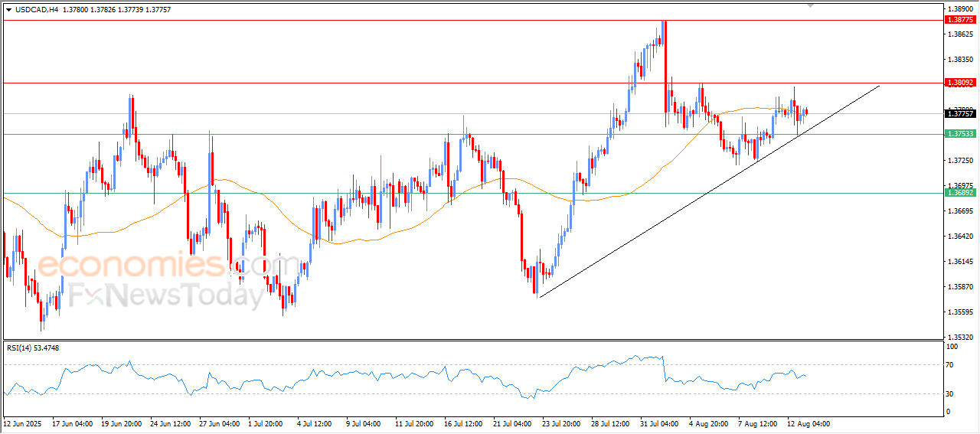Select the black ascending trendline

click(710, 191)
